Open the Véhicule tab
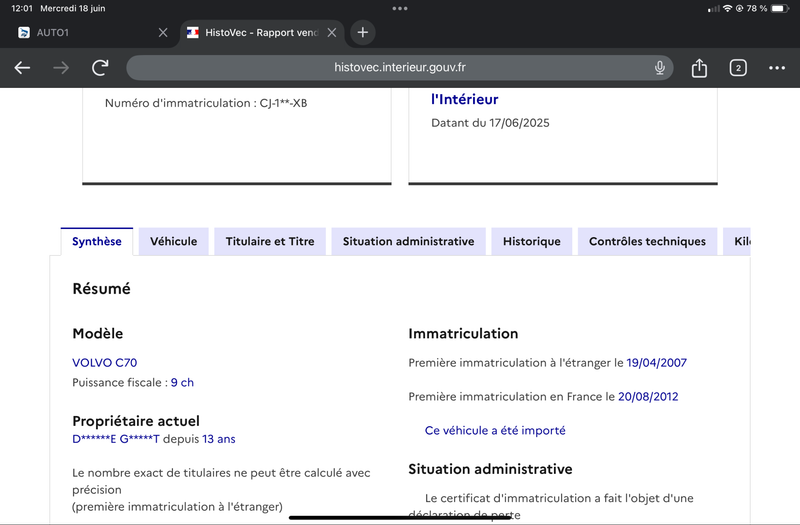The height and width of the screenshot is (525, 800). (173, 241)
